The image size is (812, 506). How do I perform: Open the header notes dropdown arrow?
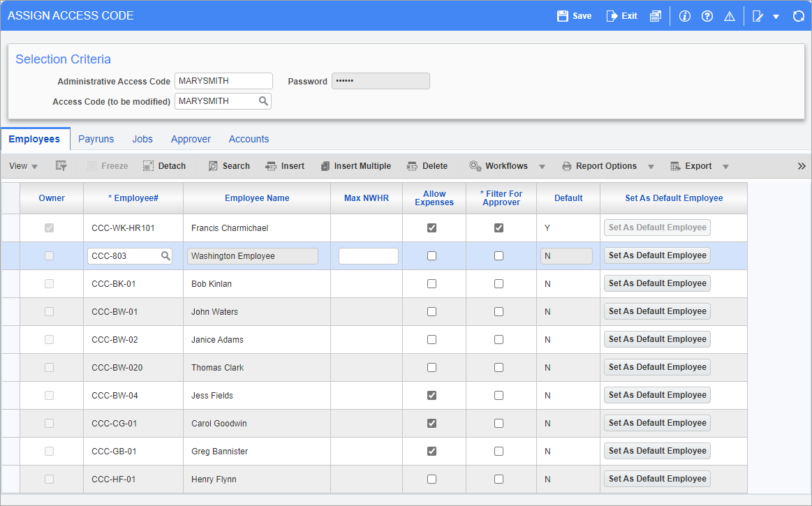(776, 17)
